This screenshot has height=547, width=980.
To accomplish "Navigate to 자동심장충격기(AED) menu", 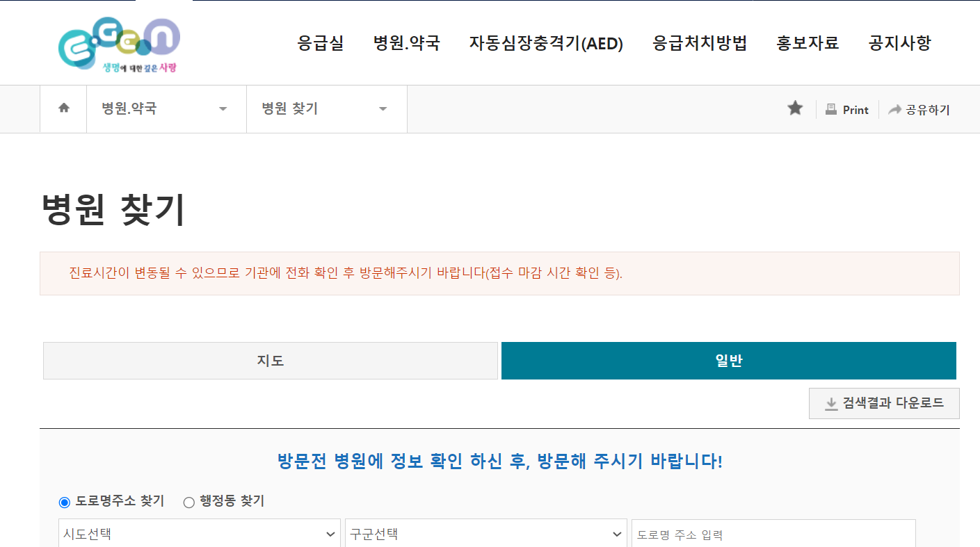I will [547, 43].
